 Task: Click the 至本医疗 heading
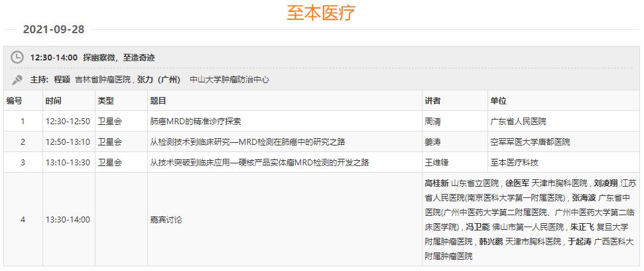(x=322, y=13)
